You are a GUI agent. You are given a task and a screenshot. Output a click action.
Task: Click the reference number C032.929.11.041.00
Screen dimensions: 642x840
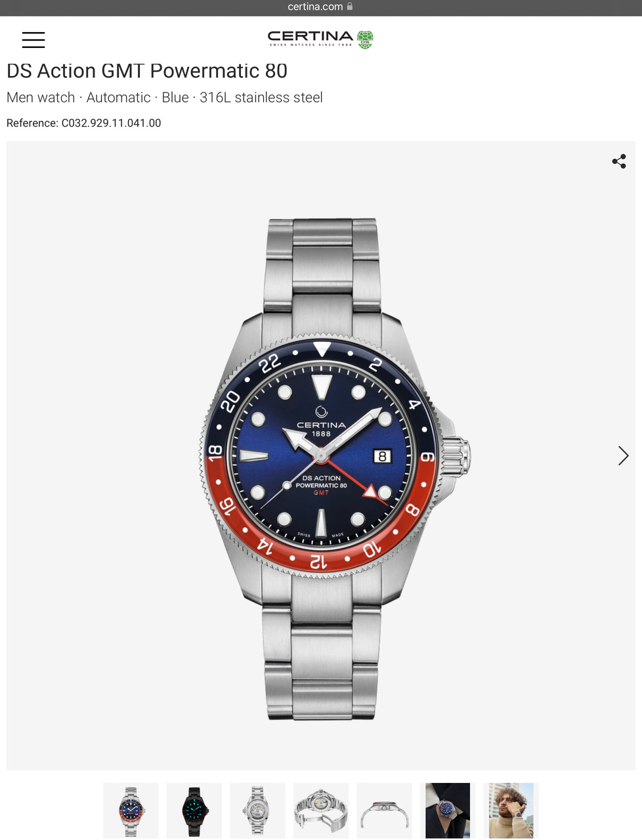(111, 123)
